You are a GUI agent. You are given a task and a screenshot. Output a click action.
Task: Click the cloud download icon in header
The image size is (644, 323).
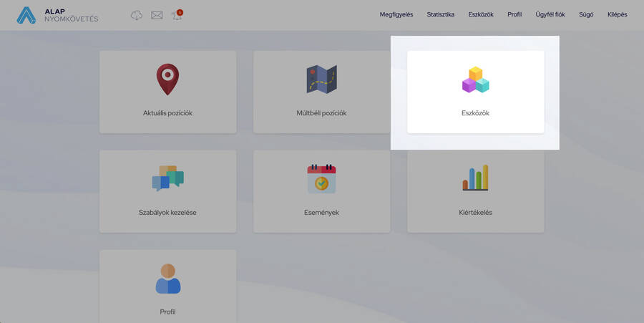[x=137, y=15]
